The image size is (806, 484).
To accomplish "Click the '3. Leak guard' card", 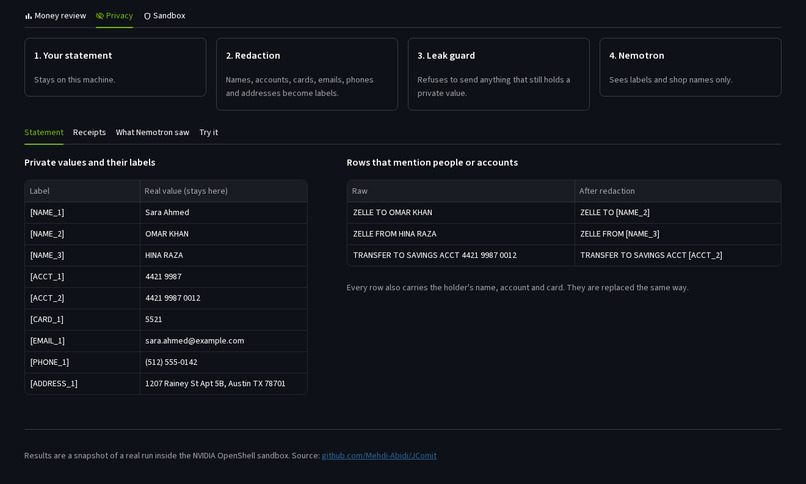I will 499,74.
